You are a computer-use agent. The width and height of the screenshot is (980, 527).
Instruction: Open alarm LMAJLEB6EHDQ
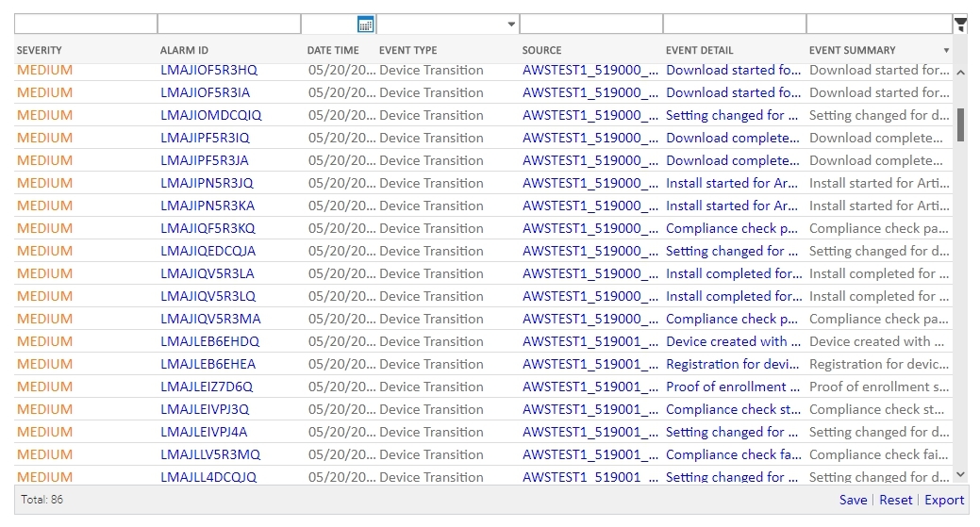[209, 341]
